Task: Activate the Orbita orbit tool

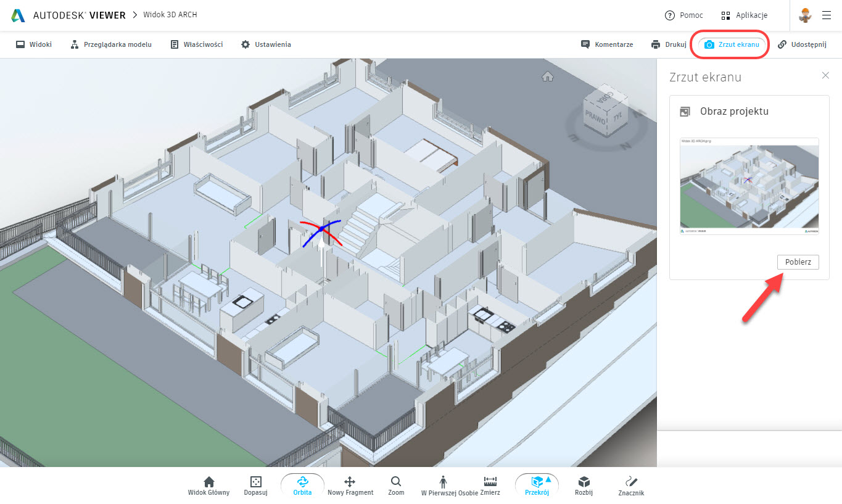Action: pyautogui.click(x=302, y=485)
